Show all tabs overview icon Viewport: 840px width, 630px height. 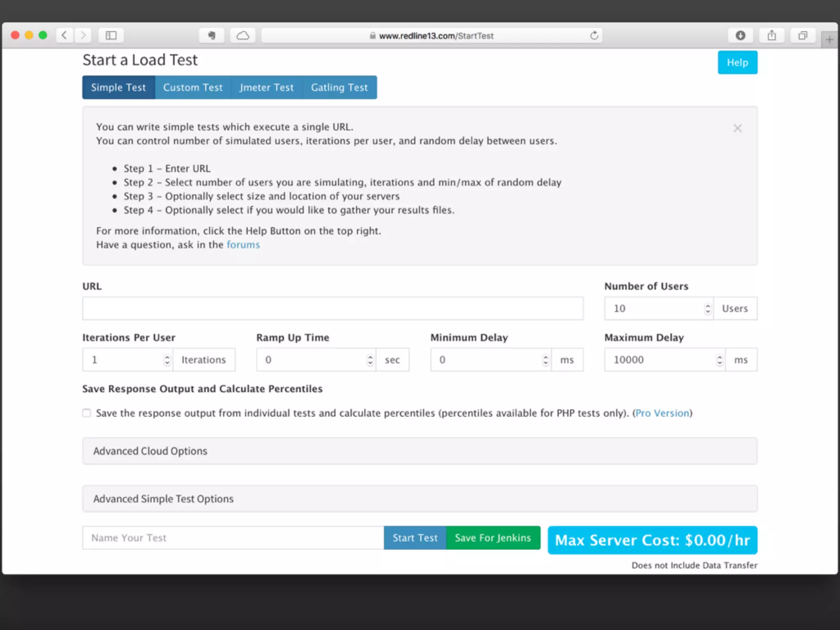803,35
